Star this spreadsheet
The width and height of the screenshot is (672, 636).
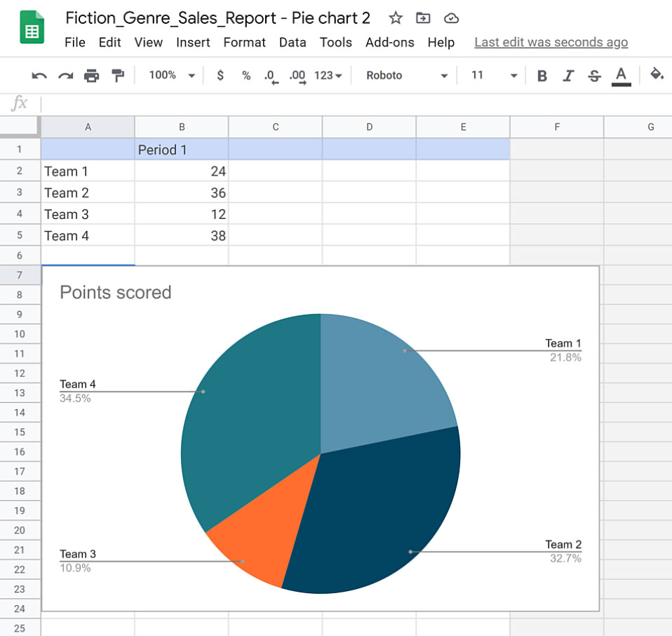396,18
